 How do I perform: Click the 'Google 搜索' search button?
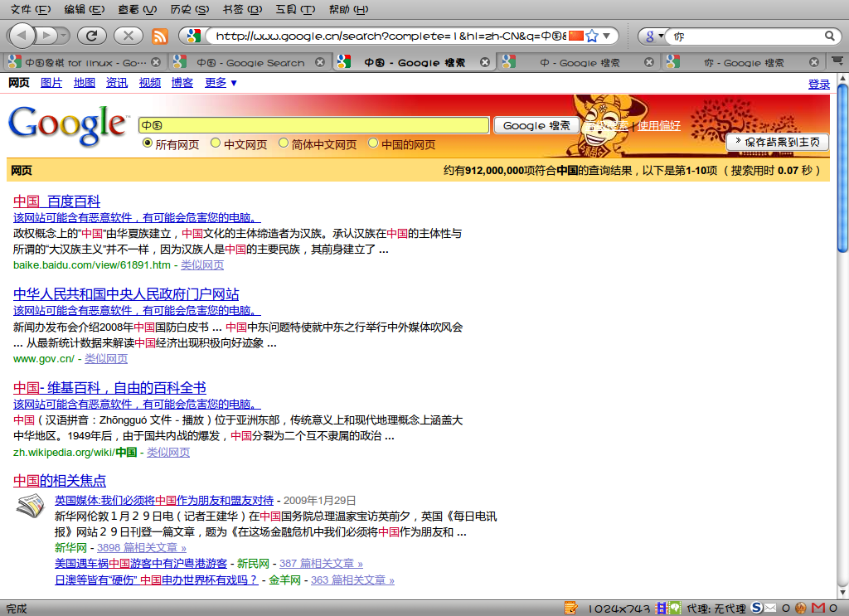(536, 125)
